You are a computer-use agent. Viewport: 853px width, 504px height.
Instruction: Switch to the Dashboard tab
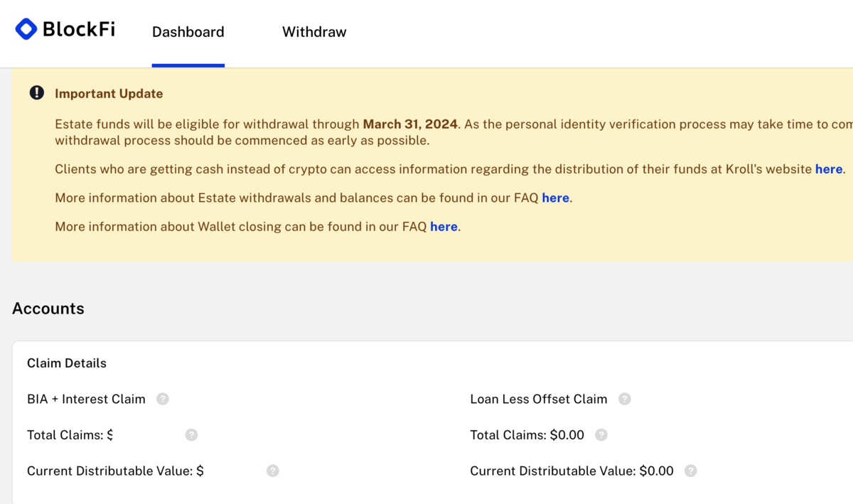tap(188, 32)
